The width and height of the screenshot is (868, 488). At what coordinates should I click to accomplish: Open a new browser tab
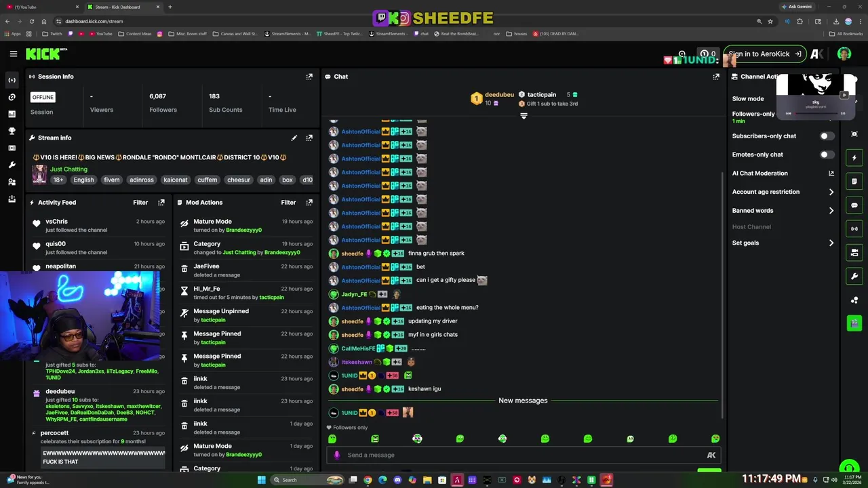[x=170, y=7]
